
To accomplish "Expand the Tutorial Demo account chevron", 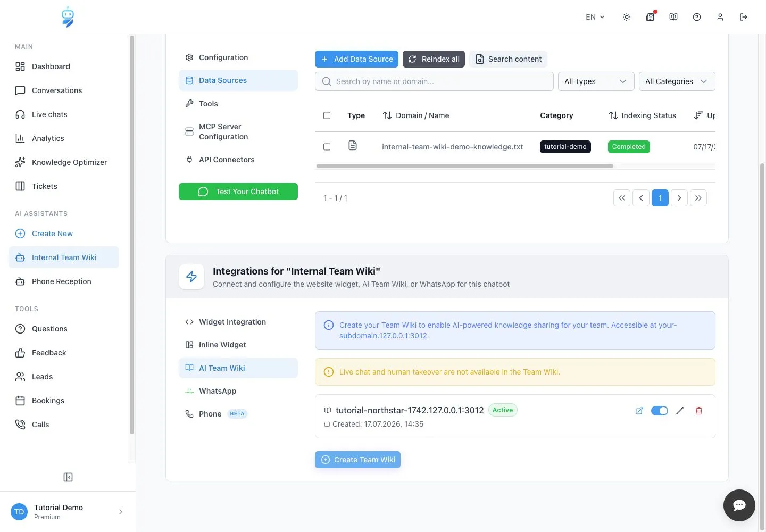I will tap(121, 512).
